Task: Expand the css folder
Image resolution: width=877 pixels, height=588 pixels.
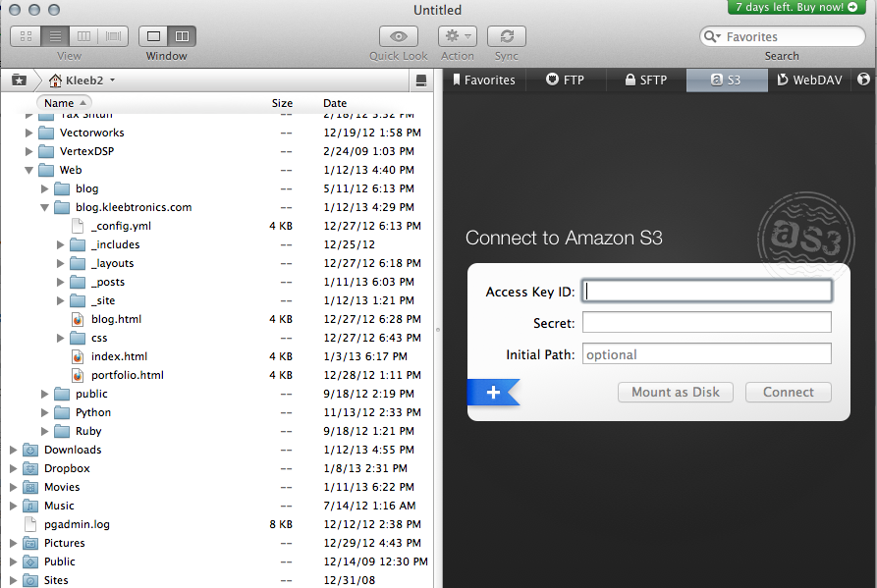Action: [61, 338]
